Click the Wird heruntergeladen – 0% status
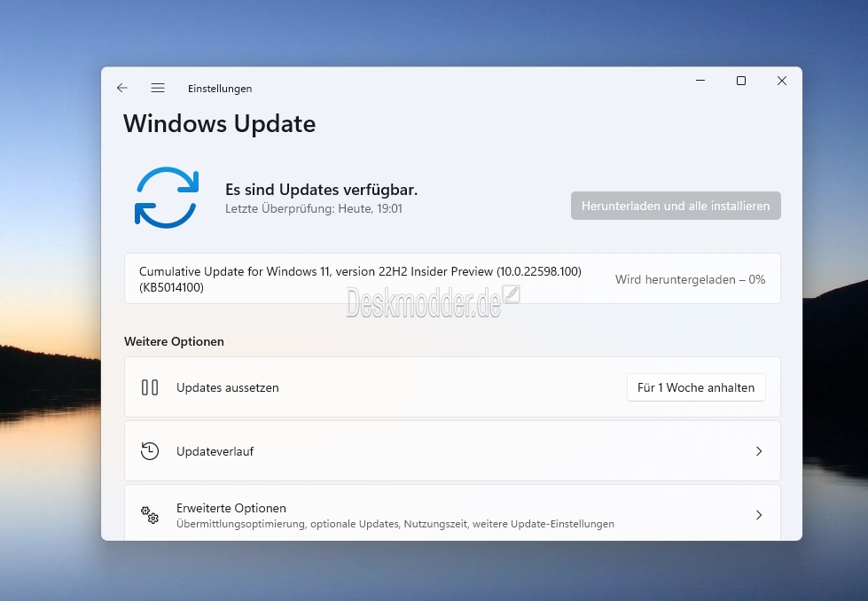Viewport: 868px width, 601px height. pyautogui.click(x=690, y=279)
